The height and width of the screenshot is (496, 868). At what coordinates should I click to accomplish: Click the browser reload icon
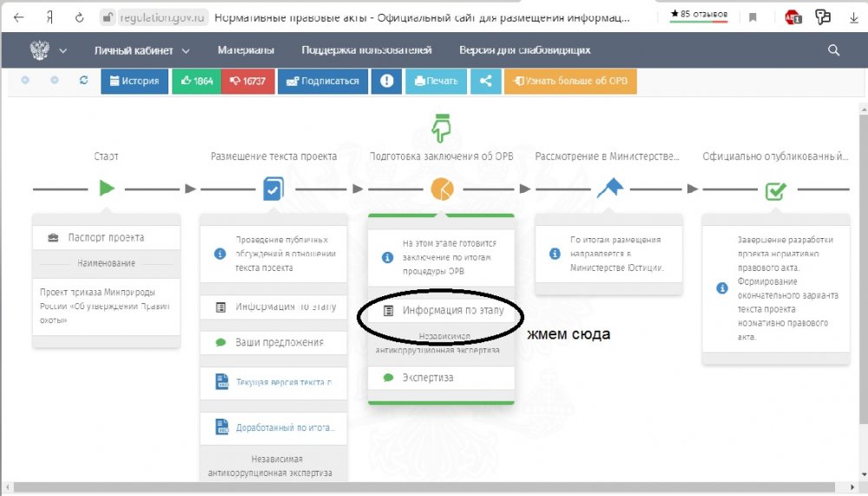[79, 17]
